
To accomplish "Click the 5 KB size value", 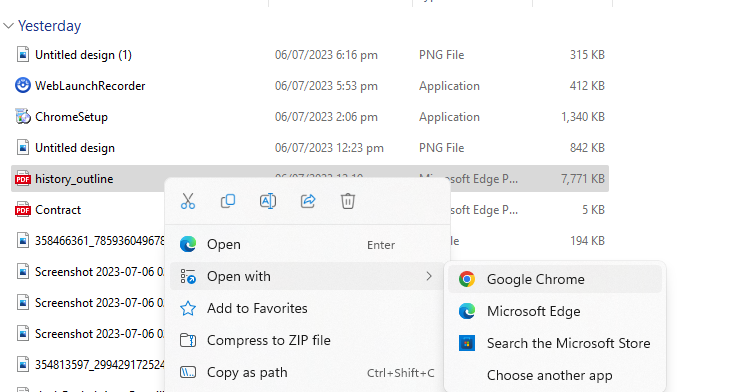I will [x=593, y=210].
